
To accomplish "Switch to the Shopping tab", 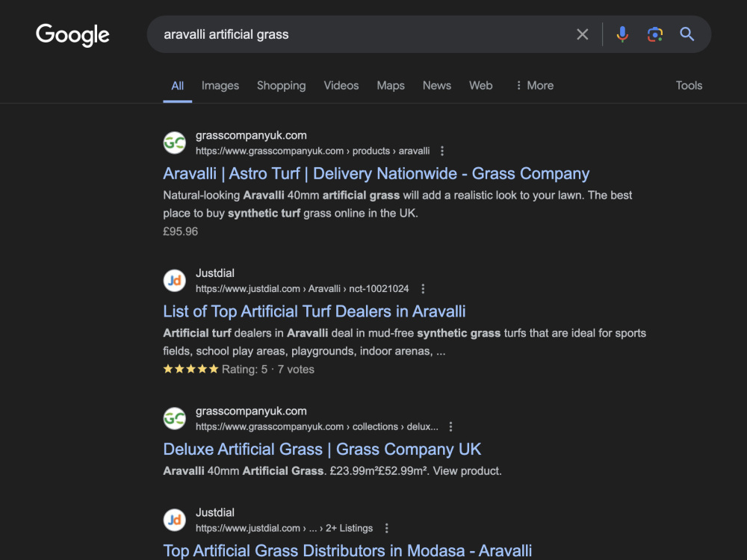I will click(x=281, y=86).
